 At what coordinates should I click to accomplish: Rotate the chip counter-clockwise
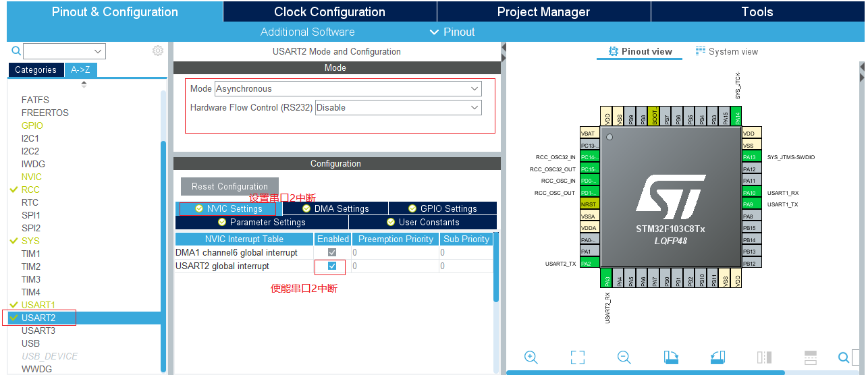[717, 357]
